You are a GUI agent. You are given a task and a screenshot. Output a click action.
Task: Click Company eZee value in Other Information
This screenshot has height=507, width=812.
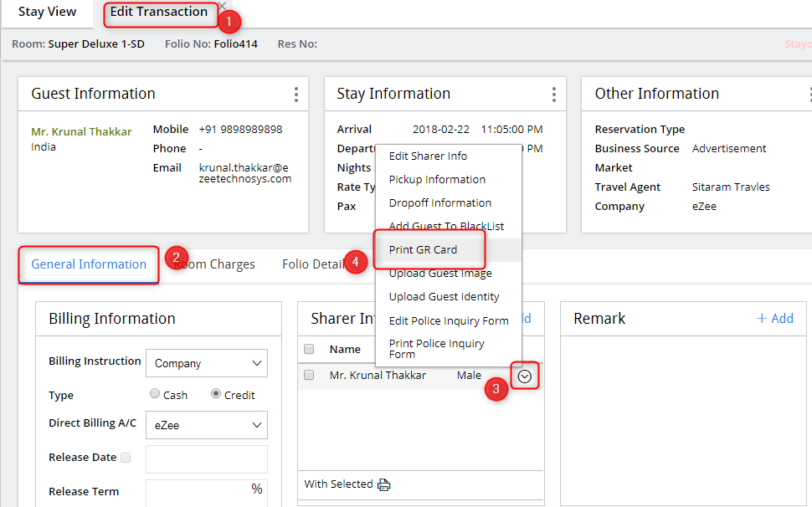(704, 207)
